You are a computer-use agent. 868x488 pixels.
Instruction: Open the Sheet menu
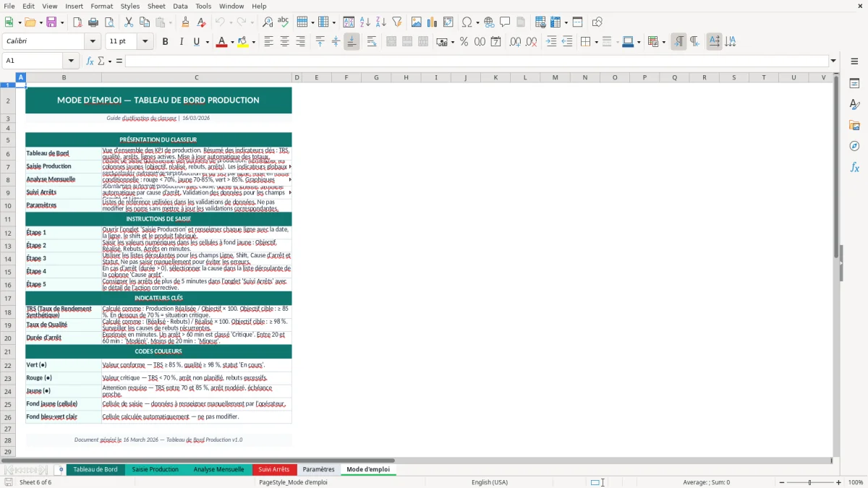coord(156,6)
